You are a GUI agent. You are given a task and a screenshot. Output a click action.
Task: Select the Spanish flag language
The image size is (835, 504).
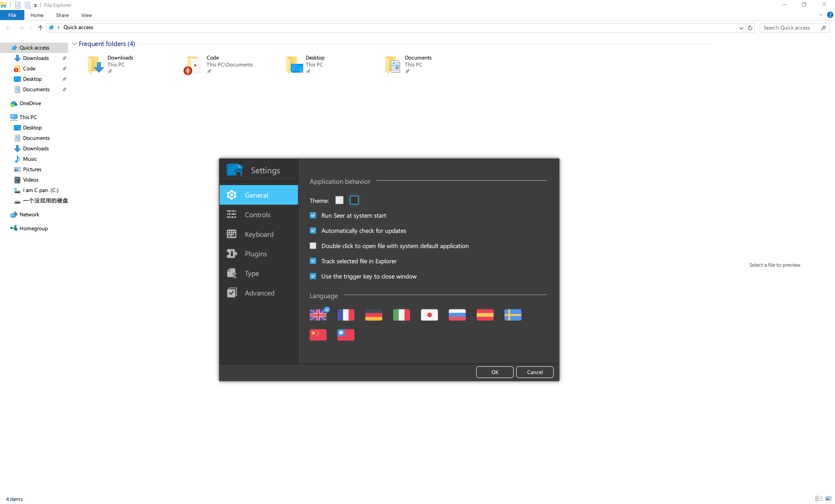485,315
